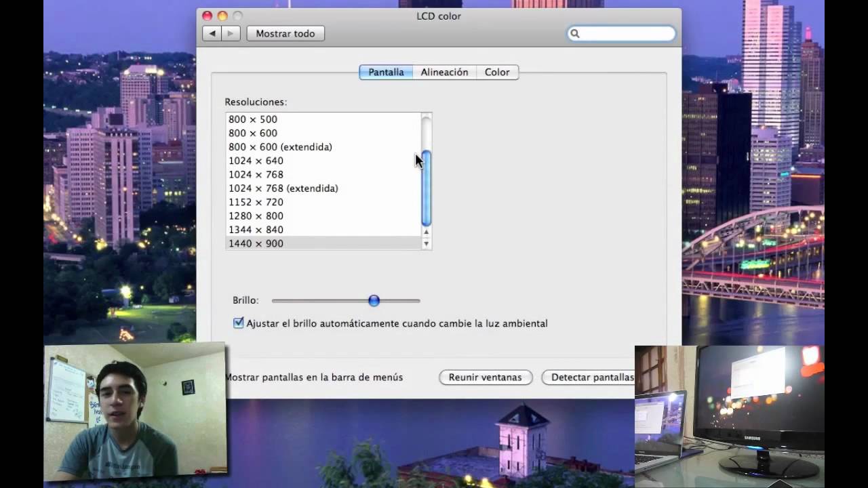Select resolution 800 × 500
Viewport: 868px width, 488px height.
coord(323,119)
